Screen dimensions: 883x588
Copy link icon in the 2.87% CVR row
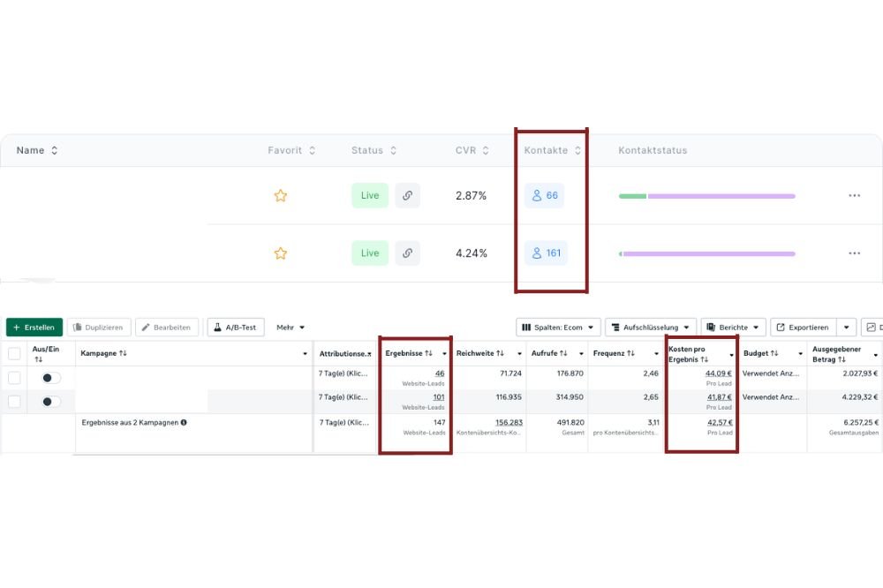pos(407,196)
